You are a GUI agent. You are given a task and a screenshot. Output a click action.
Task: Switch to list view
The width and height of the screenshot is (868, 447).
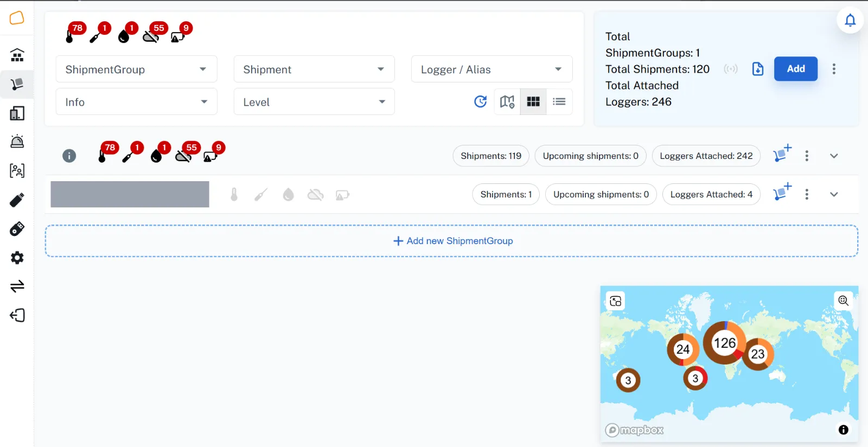point(559,101)
